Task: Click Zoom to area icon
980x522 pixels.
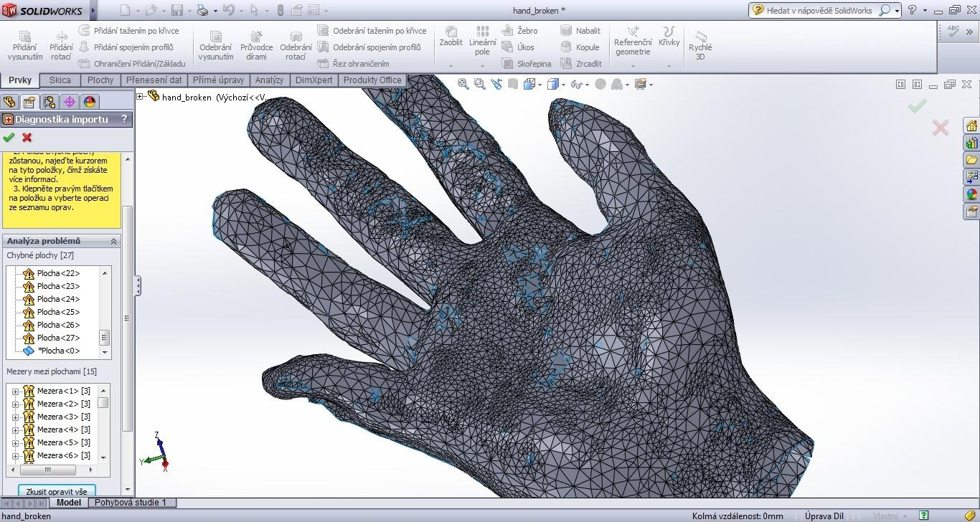Action: 479,84
